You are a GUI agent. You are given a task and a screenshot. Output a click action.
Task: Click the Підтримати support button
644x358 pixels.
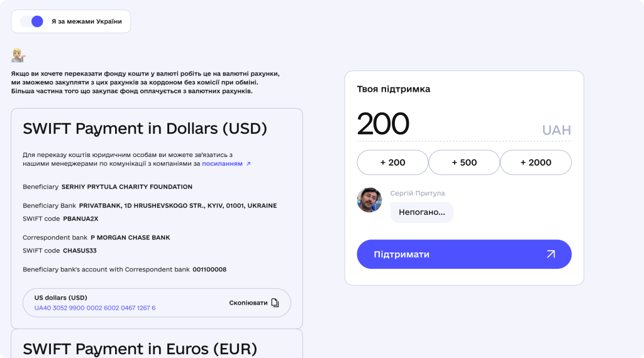pyautogui.click(x=464, y=254)
